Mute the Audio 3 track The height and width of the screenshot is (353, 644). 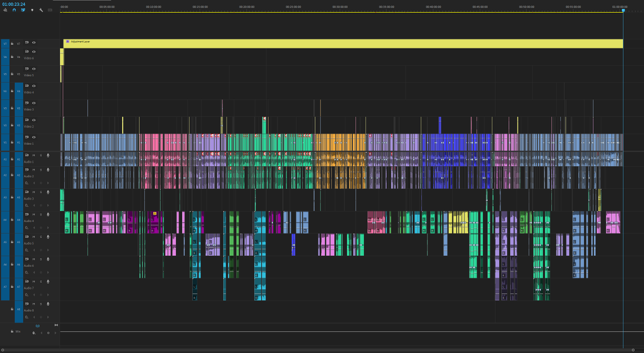coord(34,192)
